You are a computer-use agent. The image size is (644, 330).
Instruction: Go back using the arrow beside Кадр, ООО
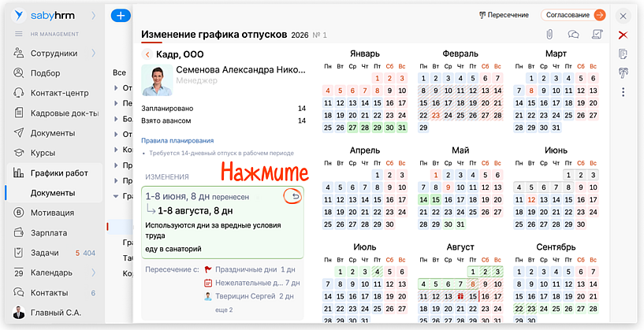click(x=147, y=54)
